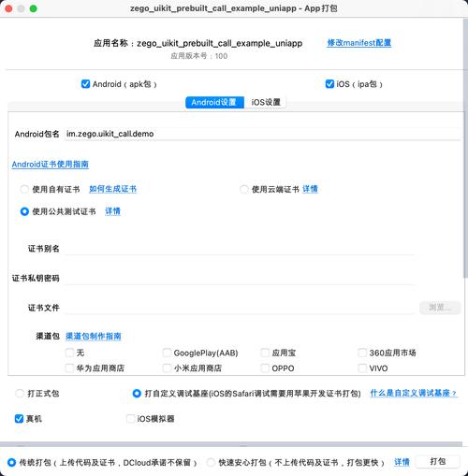Screen dimensions: 468x476
Task: Select the 打自定义调试基座 radio option
Action: [x=137, y=394]
